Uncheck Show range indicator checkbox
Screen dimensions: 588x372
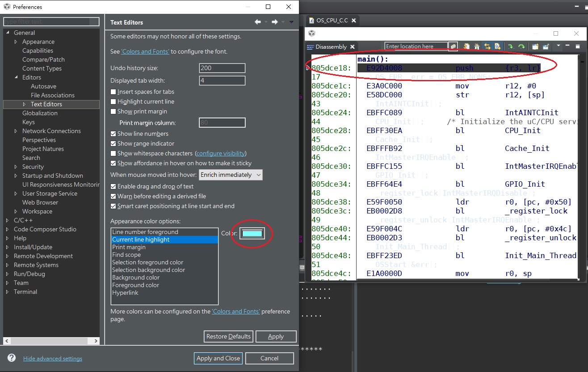tap(113, 143)
